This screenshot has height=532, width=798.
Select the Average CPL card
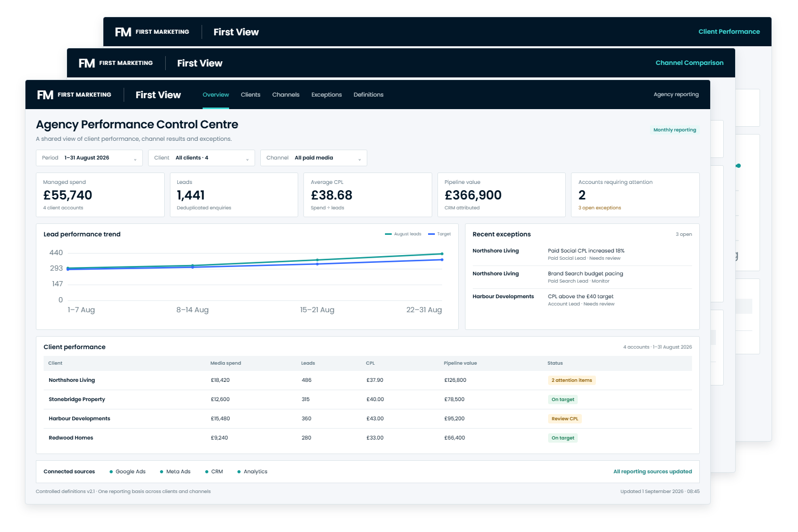click(x=368, y=195)
